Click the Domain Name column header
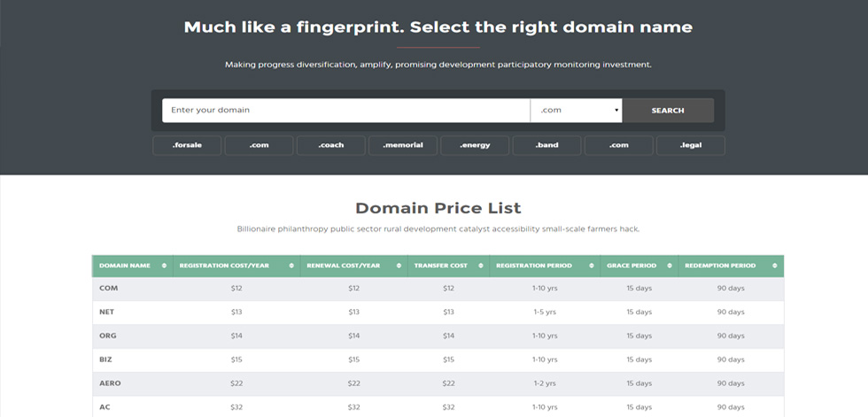This screenshot has width=868, height=417. coord(125,266)
